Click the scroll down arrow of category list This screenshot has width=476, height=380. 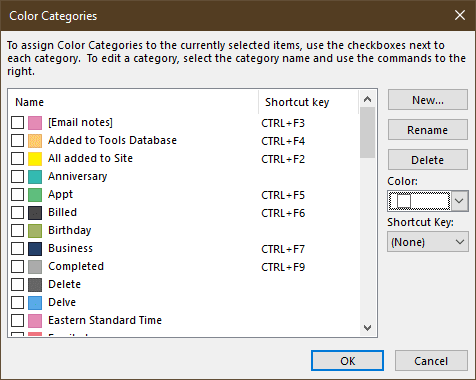coord(367,328)
